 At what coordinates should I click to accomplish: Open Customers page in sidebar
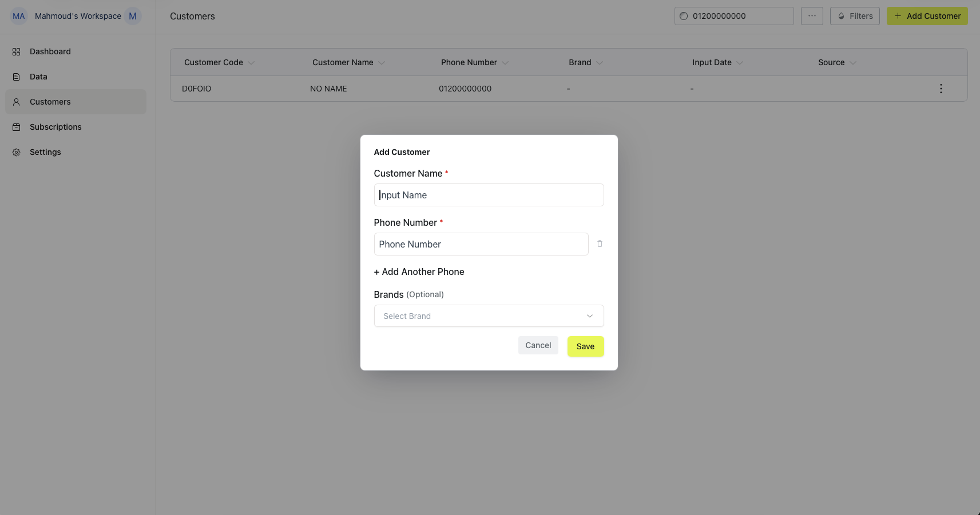[x=76, y=102]
